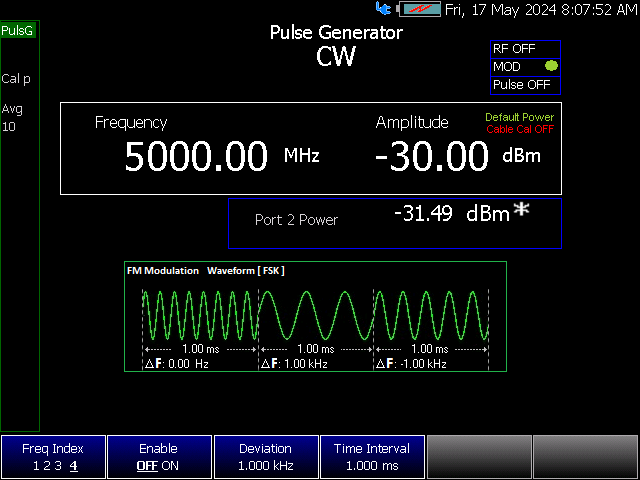Click the Default Power label
The width and height of the screenshot is (640, 480).
pos(520,118)
